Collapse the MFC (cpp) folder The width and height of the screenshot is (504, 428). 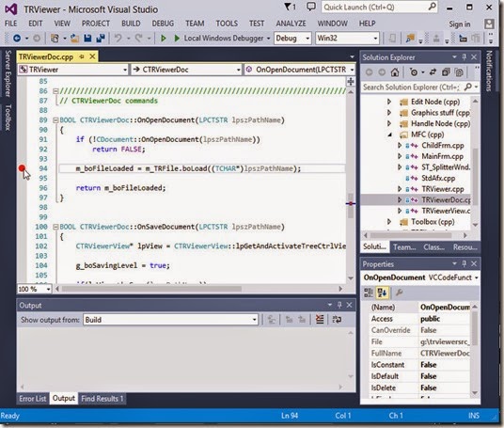tap(389, 135)
